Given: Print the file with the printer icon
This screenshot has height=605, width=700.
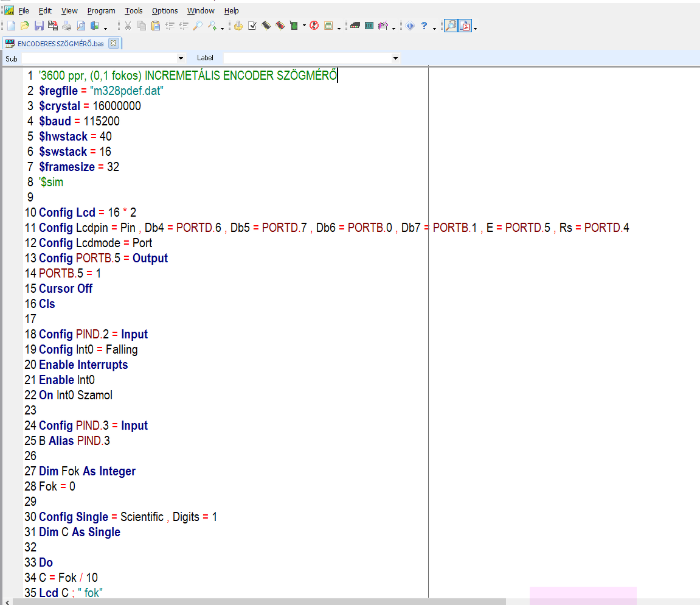Looking at the screenshot, I should tap(66, 26).
